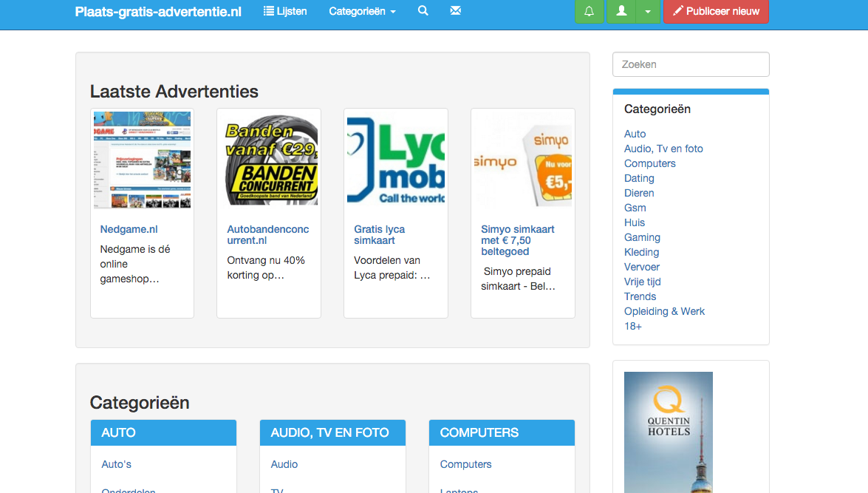Select Opleiding & Werk sidebar category
The width and height of the screenshot is (868, 493).
664,311
